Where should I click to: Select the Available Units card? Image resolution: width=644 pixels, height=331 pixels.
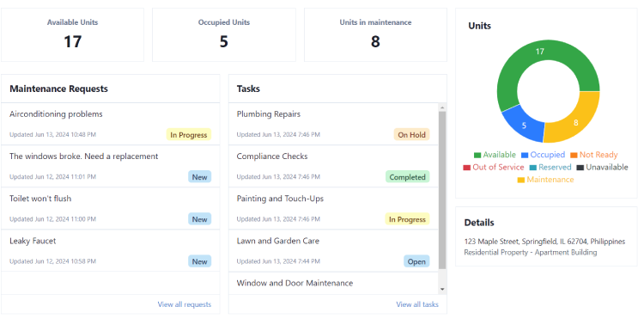pos(72,35)
